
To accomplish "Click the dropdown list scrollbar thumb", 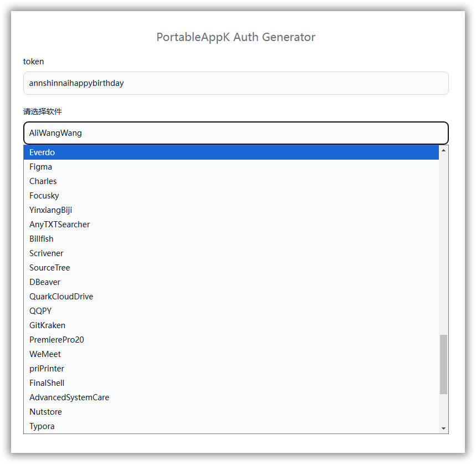I will coord(443,364).
